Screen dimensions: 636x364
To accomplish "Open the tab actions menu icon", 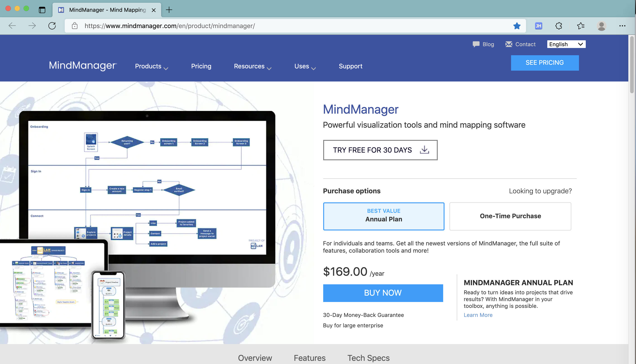I will tap(42, 10).
